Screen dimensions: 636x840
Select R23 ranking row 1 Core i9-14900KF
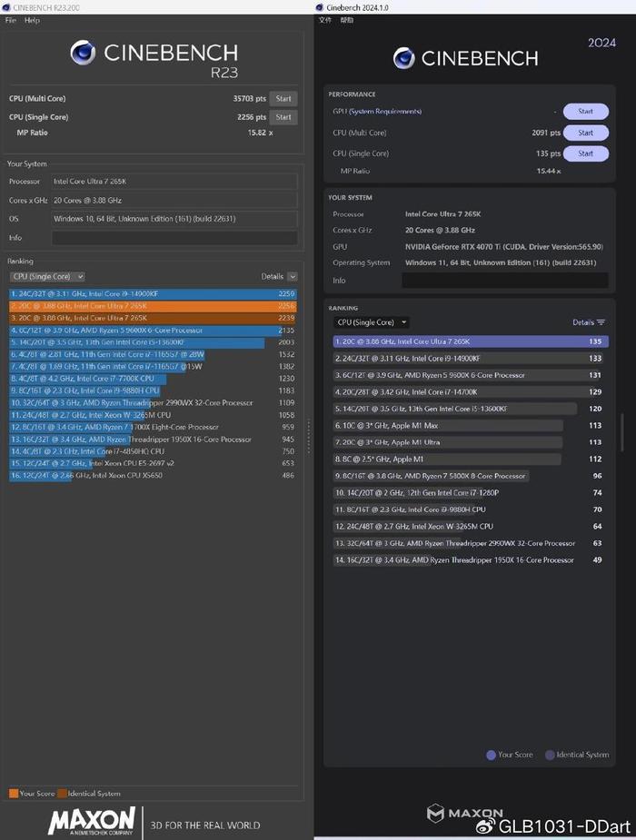153,293
